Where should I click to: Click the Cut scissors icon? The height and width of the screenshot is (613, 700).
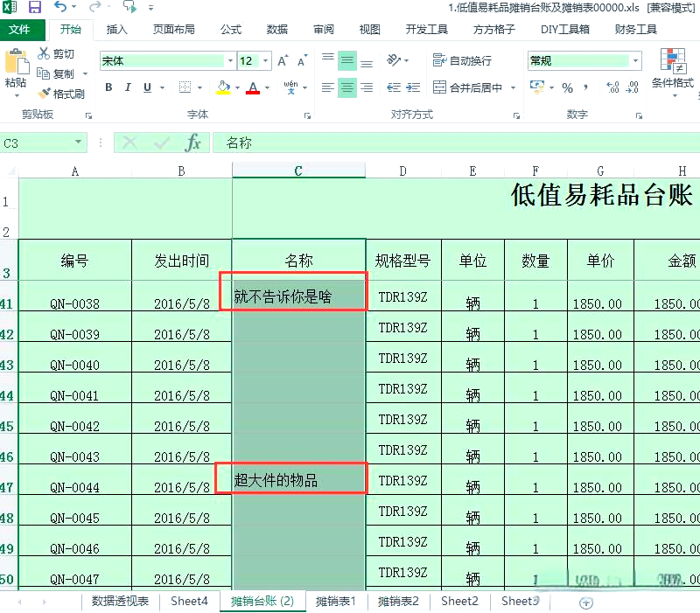(44, 53)
